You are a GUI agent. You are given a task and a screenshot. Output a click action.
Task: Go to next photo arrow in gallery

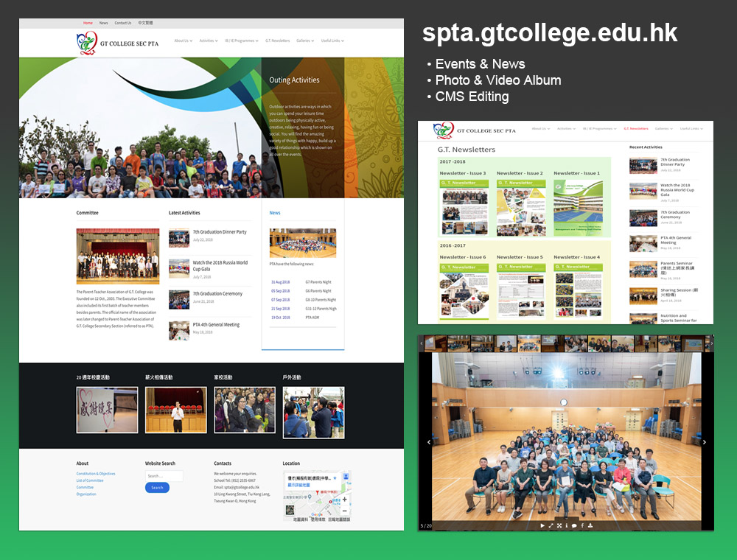click(x=704, y=442)
